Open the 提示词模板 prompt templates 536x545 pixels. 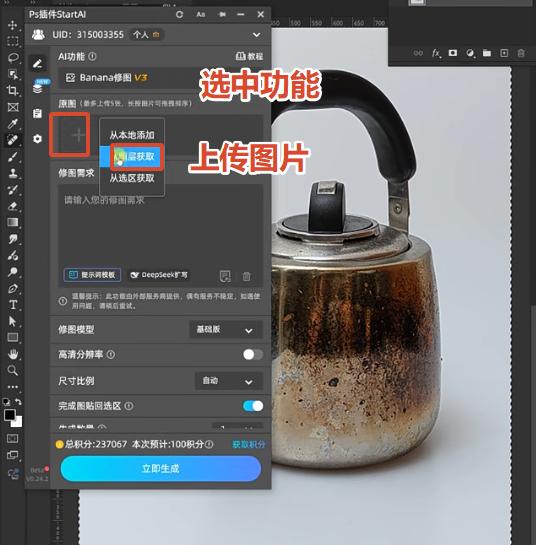92,275
